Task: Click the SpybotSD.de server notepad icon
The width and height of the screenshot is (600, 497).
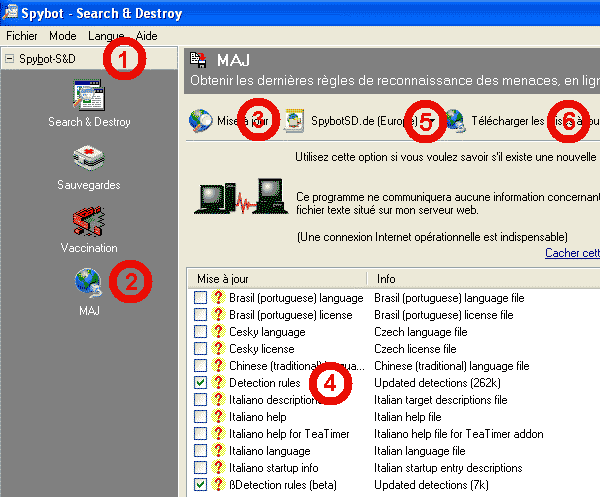Action: point(294,121)
